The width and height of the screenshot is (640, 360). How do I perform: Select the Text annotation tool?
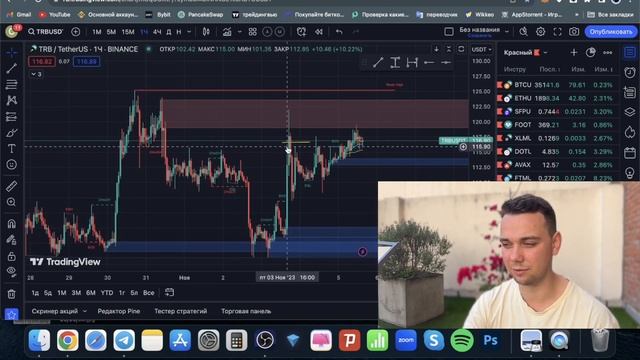(11, 149)
